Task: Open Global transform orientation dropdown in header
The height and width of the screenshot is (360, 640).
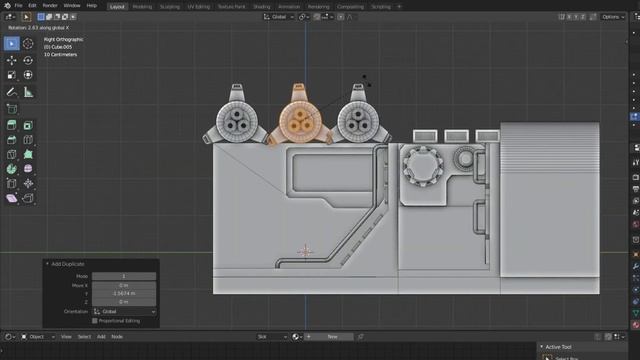Action: click(x=279, y=17)
